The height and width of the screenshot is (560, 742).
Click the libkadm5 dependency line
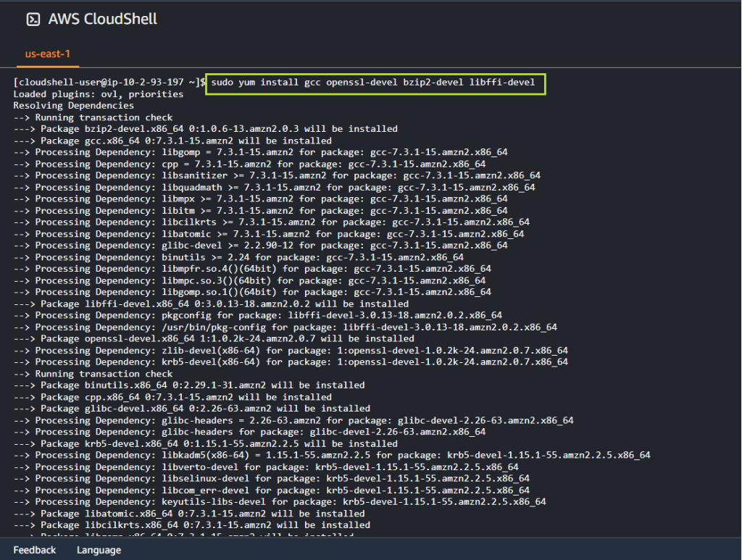[332, 455]
